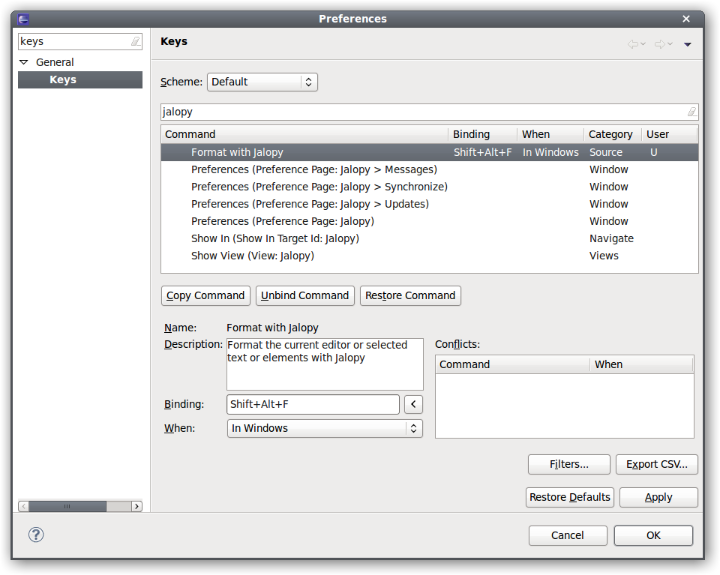Clear the 'keys' preference filter text
The width and height of the screenshot is (720, 575).
pyautogui.click(x=135, y=42)
